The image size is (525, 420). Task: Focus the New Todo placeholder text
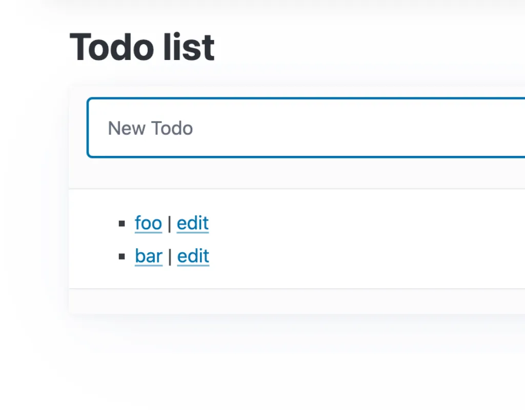pyautogui.click(x=150, y=128)
